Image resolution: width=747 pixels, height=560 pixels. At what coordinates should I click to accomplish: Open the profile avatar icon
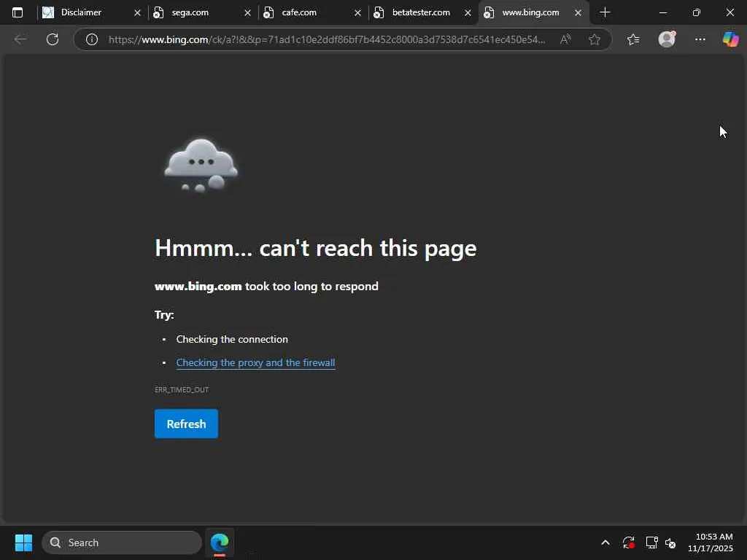click(x=667, y=39)
